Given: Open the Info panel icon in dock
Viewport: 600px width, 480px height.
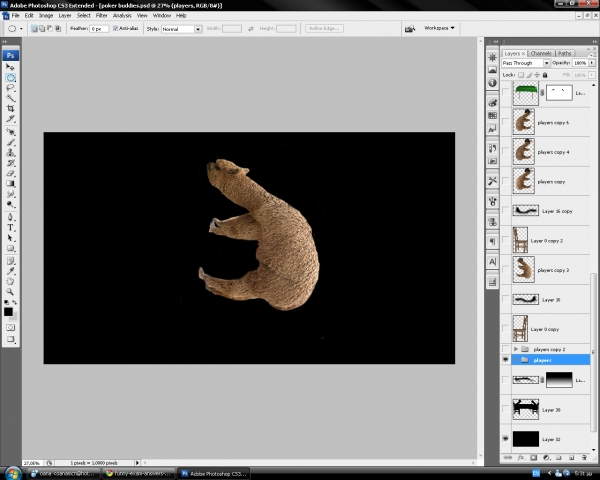Looking at the screenshot, I should 492,83.
